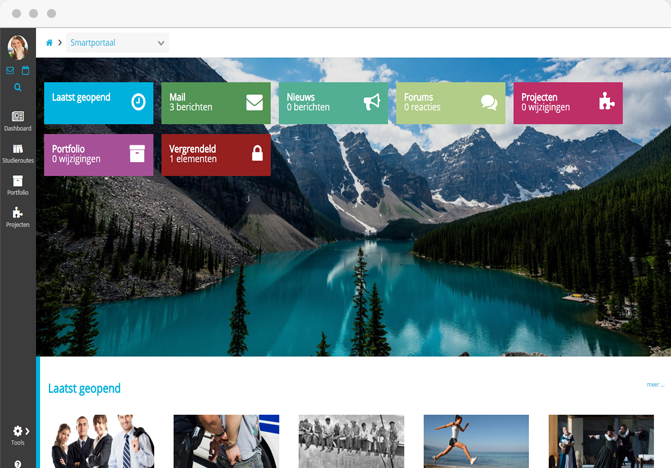Select the Laatst geopend tile
The height and width of the screenshot is (468, 671).
[98, 103]
